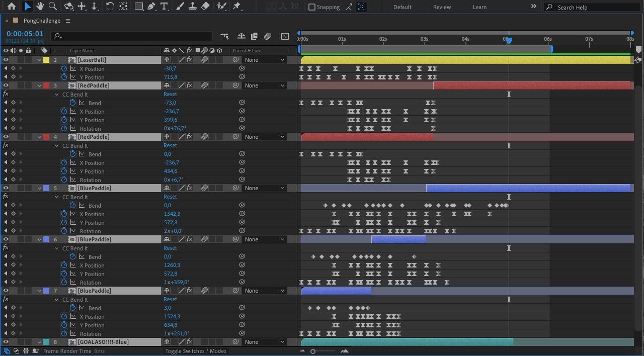644x356 pixels.
Task: Click the yellow label color of LaserBall
Action: [x=46, y=60]
